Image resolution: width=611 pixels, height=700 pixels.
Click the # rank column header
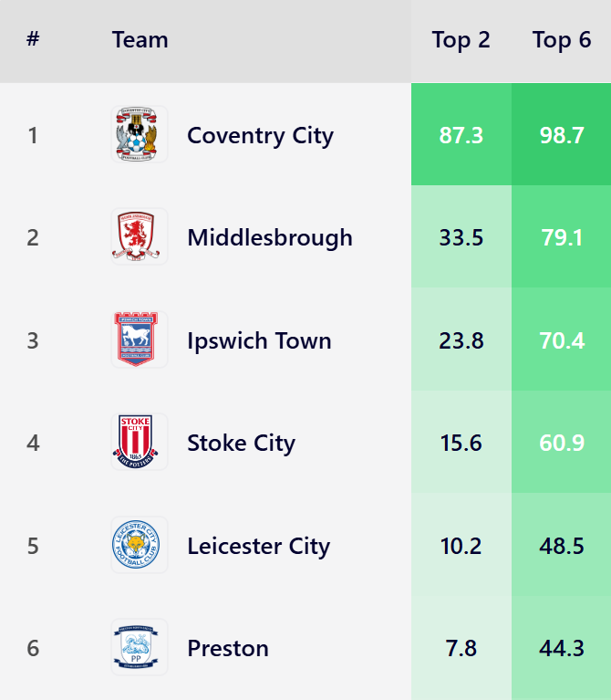[33, 40]
